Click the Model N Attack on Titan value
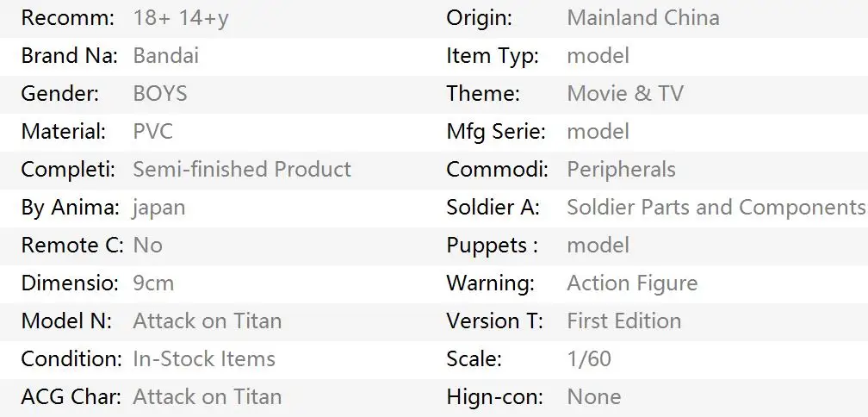868x417 pixels. [x=207, y=321]
